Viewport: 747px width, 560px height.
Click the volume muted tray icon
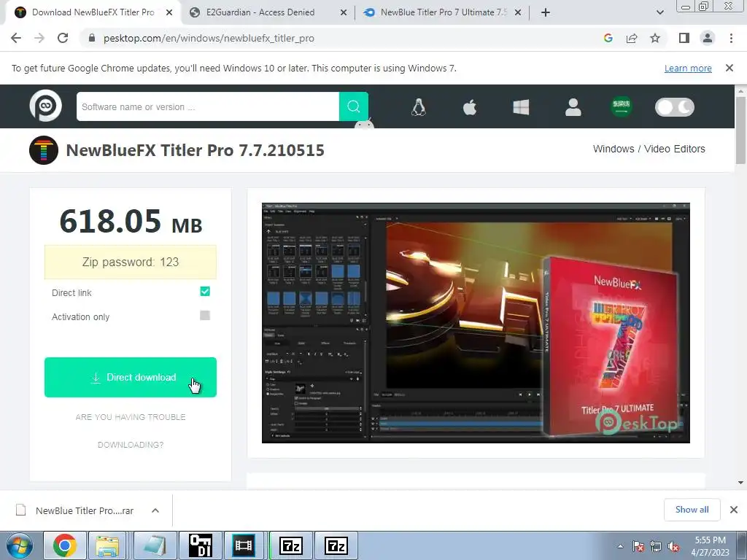(x=673, y=547)
